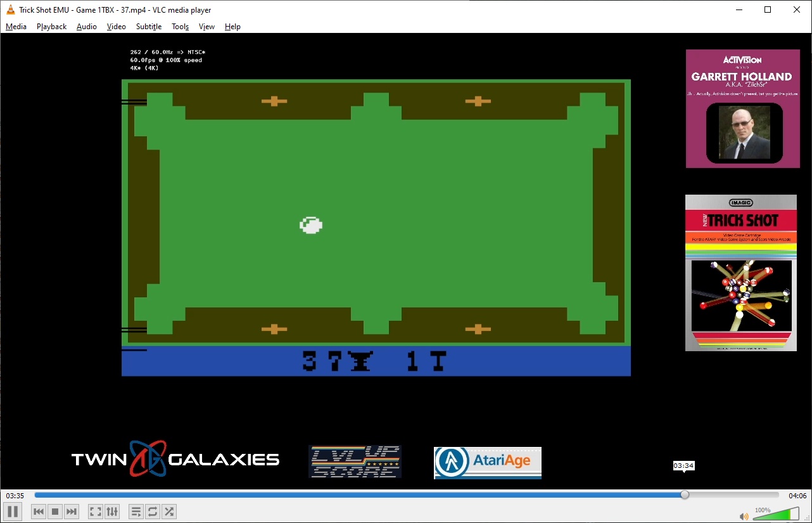Pause the video playback

point(12,511)
